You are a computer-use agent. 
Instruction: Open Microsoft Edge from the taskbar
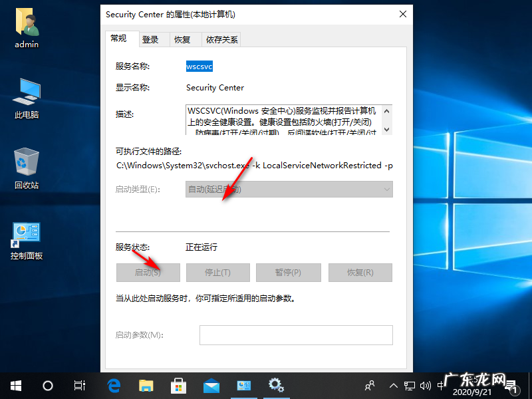pos(113,386)
